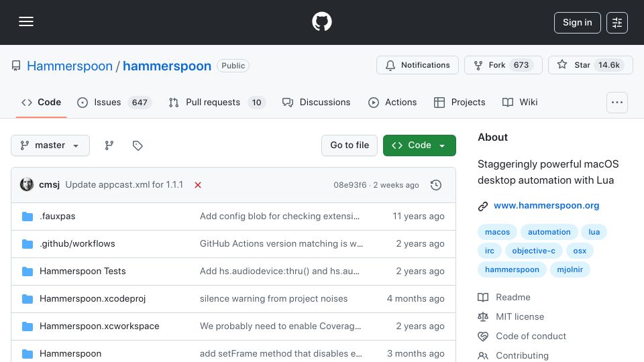
Task: Click the 673 fork count
Action: pyautogui.click(x=521, y=65)
